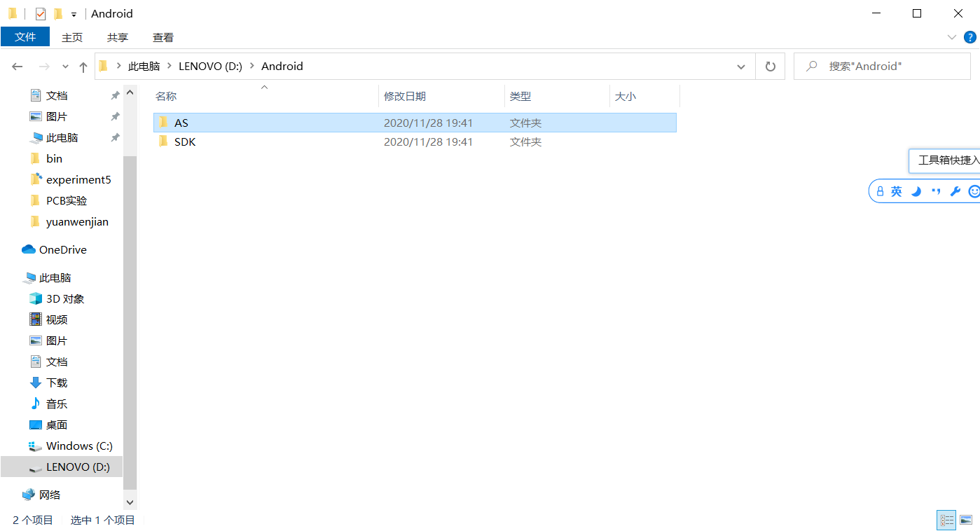980x531 pixels.
Task: Select the 此电脑 tree node with the computer icon
Action: click(55, 277)
